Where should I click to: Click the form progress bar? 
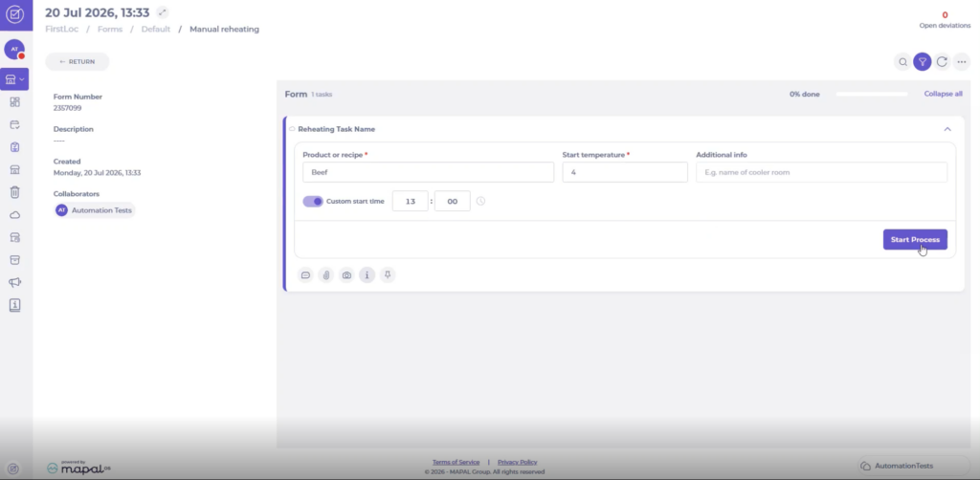[x=871, y=95]
